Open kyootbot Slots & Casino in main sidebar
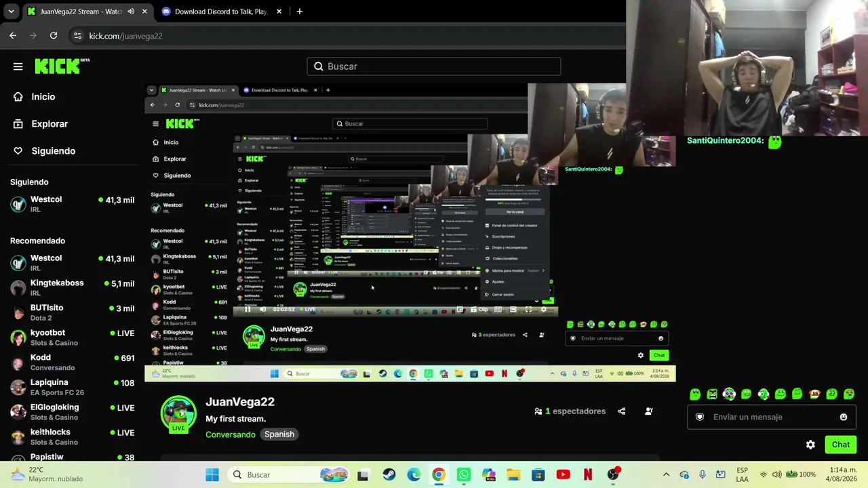The height and width of the screenshot is (488, 868). click(x=72, y=338)
